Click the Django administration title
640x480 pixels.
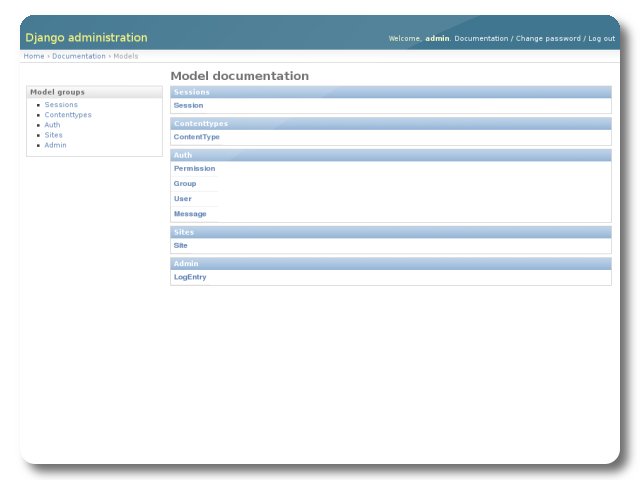(x=86, y=38)
